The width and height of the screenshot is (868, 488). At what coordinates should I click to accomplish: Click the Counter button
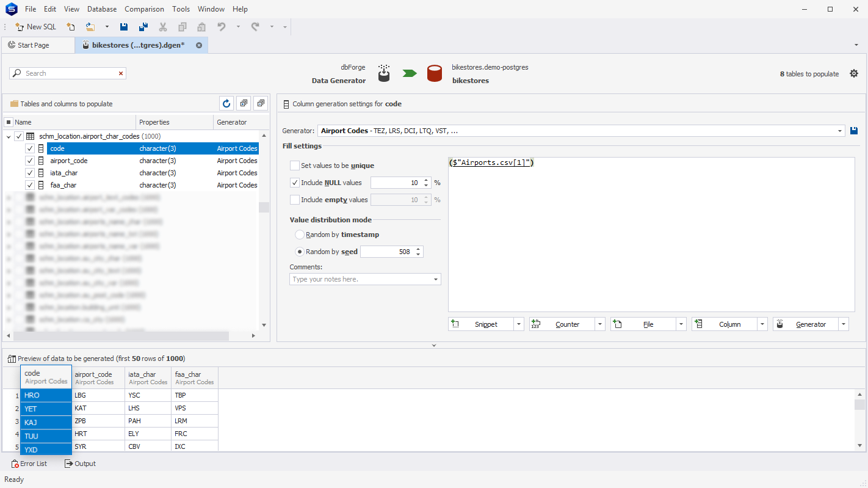562,324
